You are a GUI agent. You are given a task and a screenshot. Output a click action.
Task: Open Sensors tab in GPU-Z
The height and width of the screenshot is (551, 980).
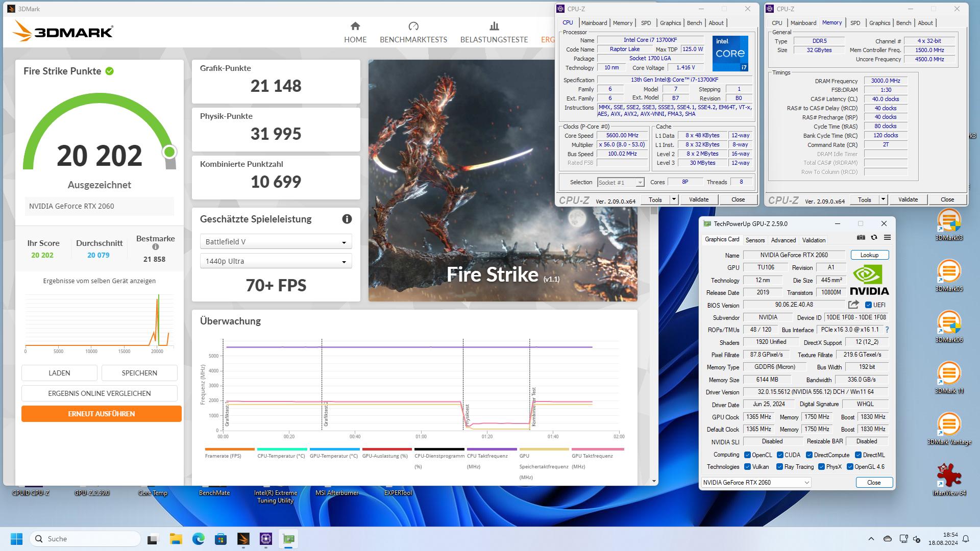pos(755,240)
